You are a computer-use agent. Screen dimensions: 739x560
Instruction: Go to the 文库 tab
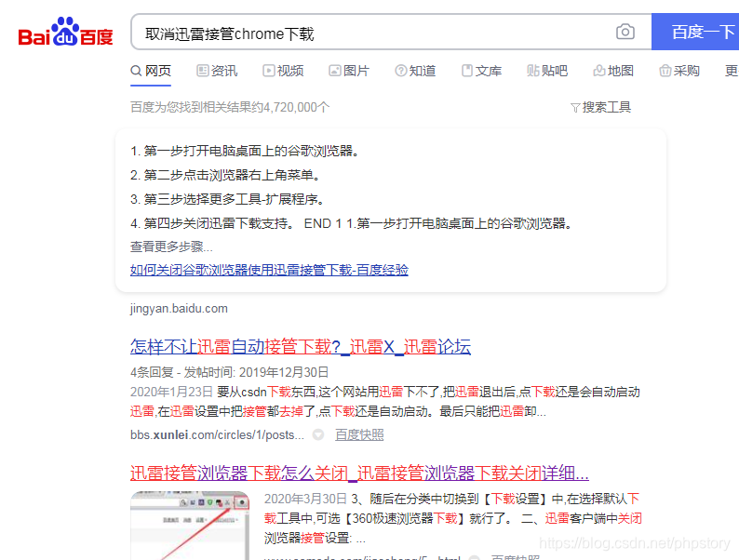tap(481, 71)
